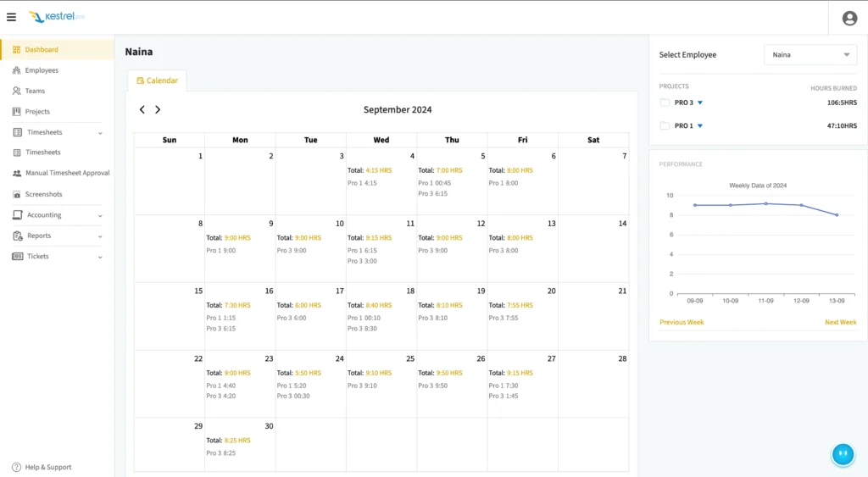This screenshot has width=868, height=477.
Task: Open the Select Employee dropdown
Action: coord(810,55)
